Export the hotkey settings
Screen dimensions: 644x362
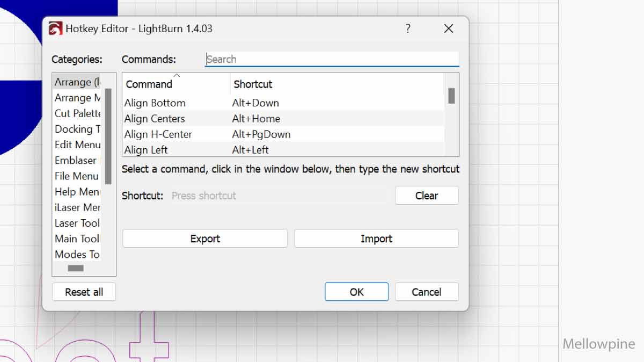click(205, 239)
